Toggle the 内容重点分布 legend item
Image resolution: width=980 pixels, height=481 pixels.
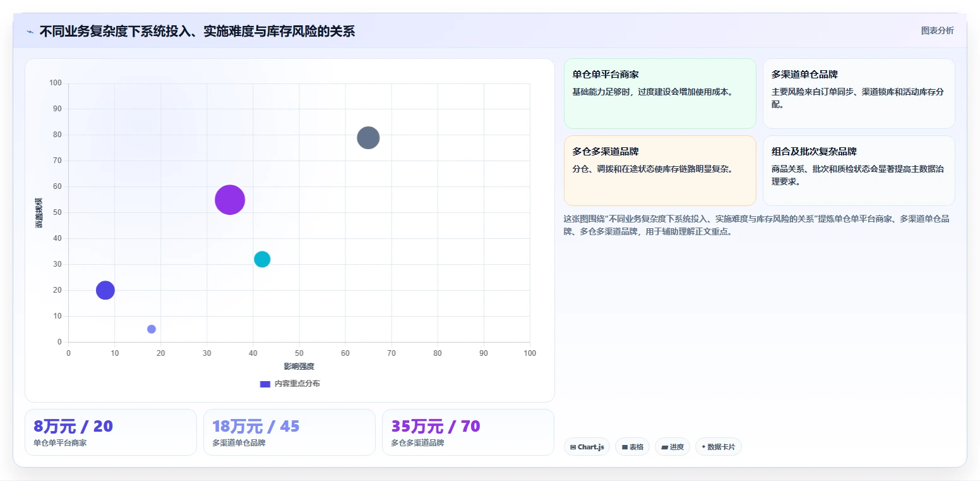[x=290, y=384]
